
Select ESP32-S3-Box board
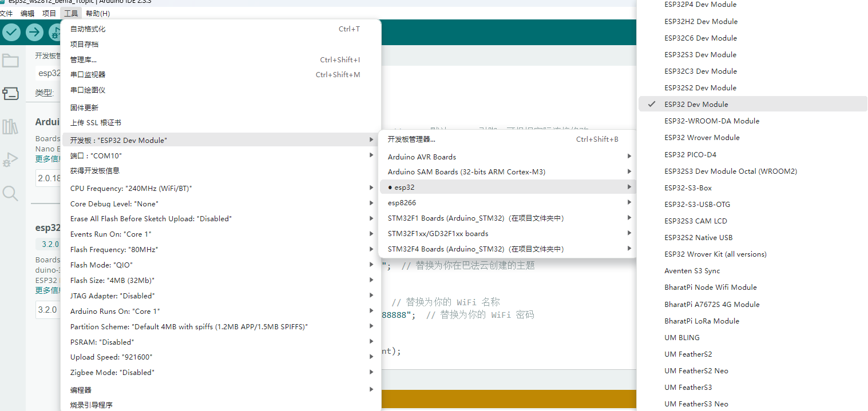[x=752, y=187]
